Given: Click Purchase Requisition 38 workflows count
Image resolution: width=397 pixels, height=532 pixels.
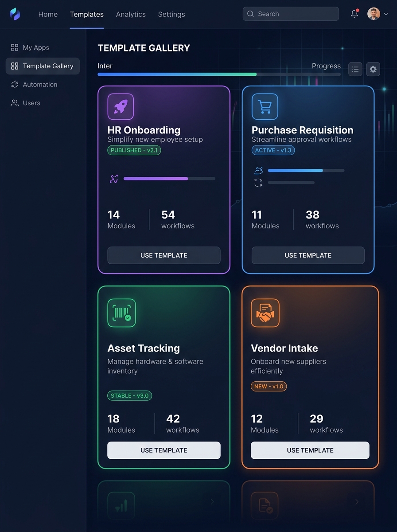Looking at the screenshot, I should coord(322,219).
